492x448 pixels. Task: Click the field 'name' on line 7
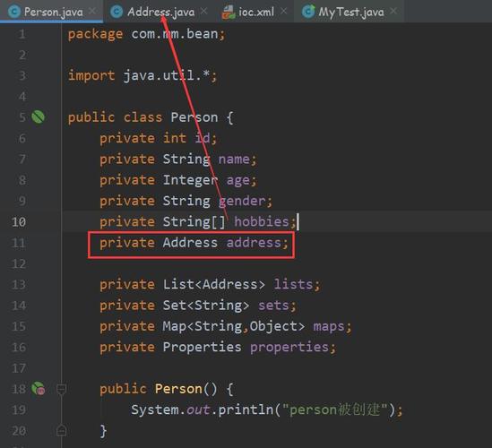234,159
